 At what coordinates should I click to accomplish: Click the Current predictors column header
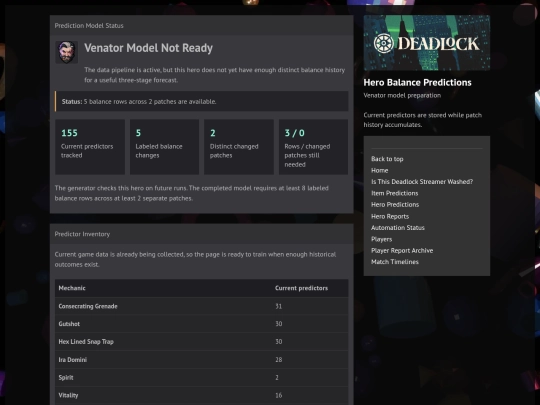coord(301,288)
